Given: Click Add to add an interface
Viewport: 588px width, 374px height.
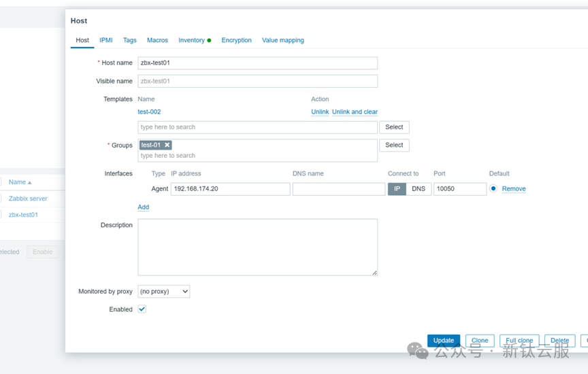Looking at the screenshot, I should (x=143, y=207).
